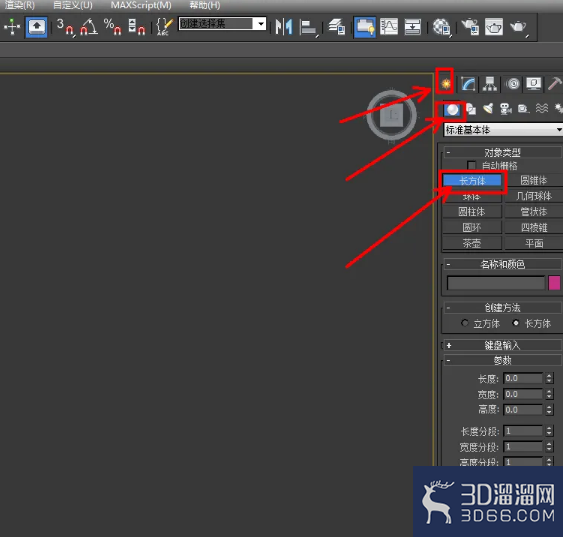Open the Material Editor

click(x=441, y=27)
